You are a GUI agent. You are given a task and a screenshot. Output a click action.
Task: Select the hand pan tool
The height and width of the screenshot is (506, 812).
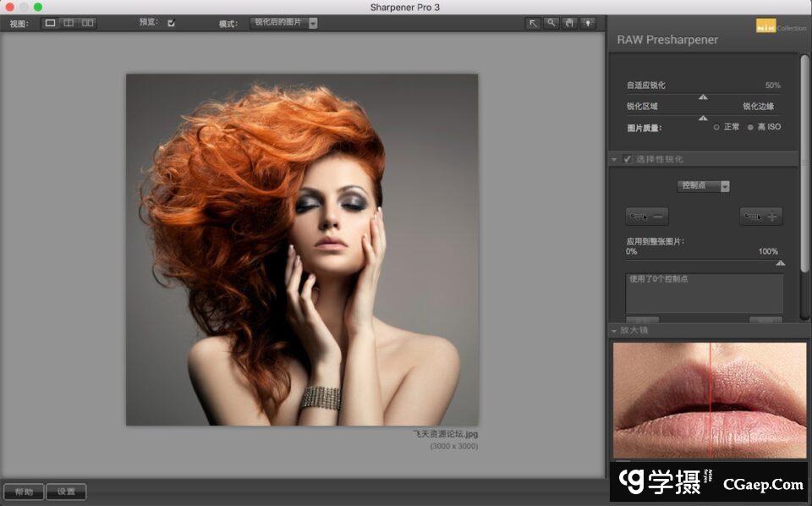coord(569,23)
